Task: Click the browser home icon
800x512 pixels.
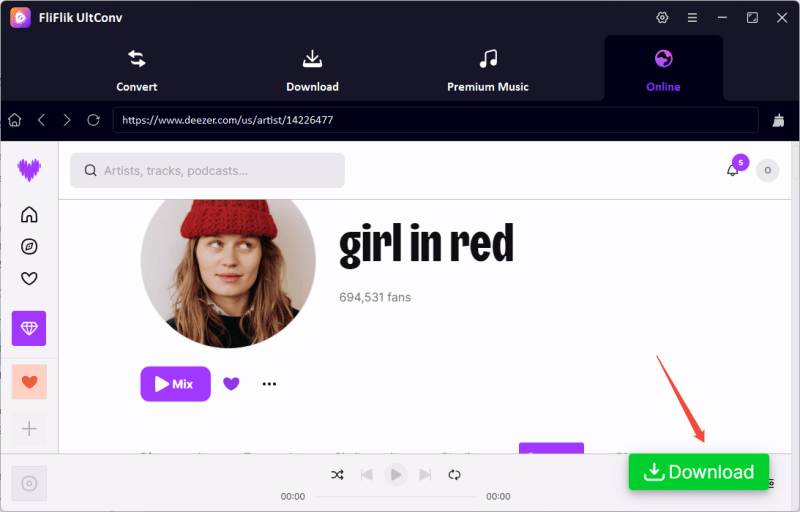Action: 15,120
